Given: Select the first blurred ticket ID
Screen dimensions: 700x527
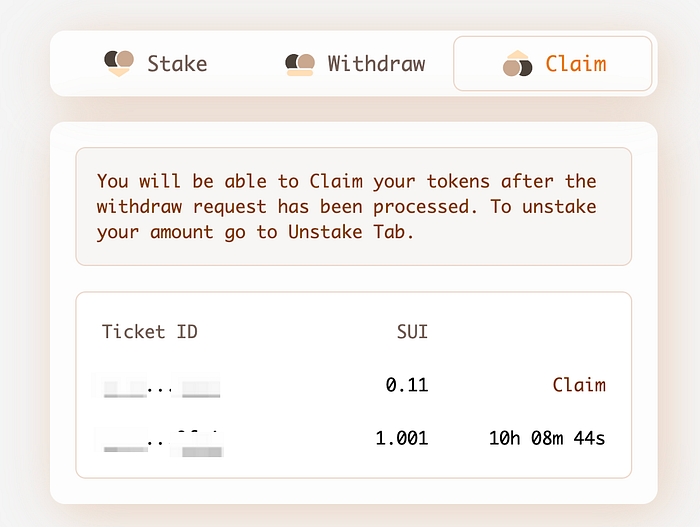Looking at the screenshot, I should (157, 385).
